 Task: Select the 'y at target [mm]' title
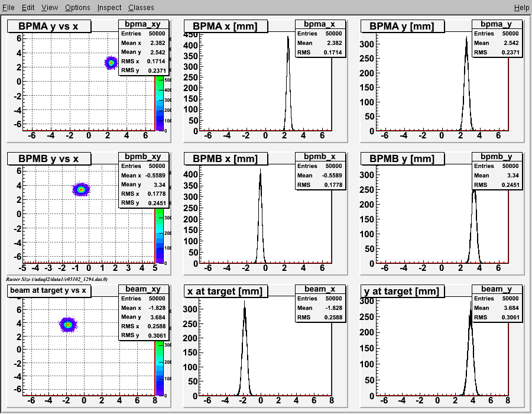coord(402,291)
